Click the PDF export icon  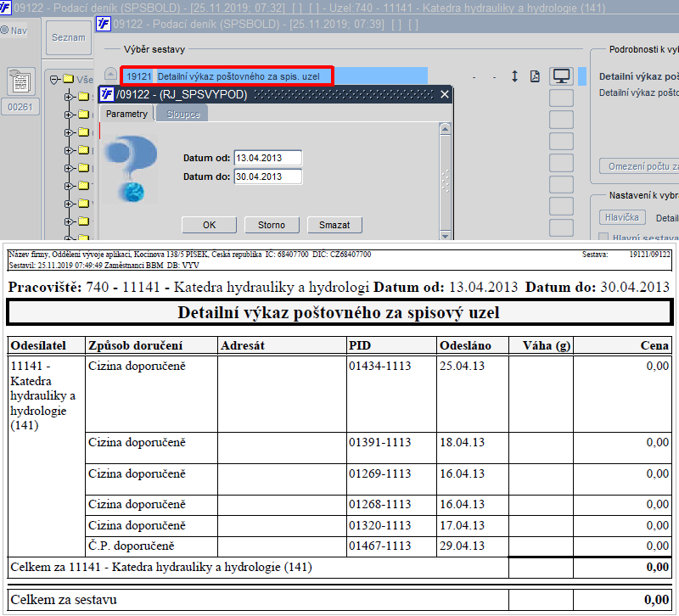pos(536,76)
